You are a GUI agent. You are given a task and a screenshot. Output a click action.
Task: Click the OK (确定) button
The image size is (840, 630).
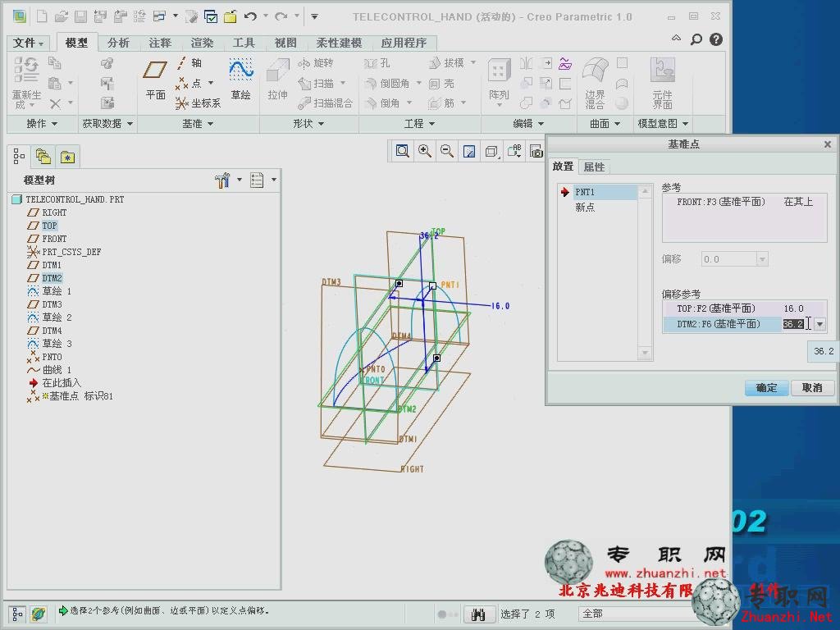[767, 388]
